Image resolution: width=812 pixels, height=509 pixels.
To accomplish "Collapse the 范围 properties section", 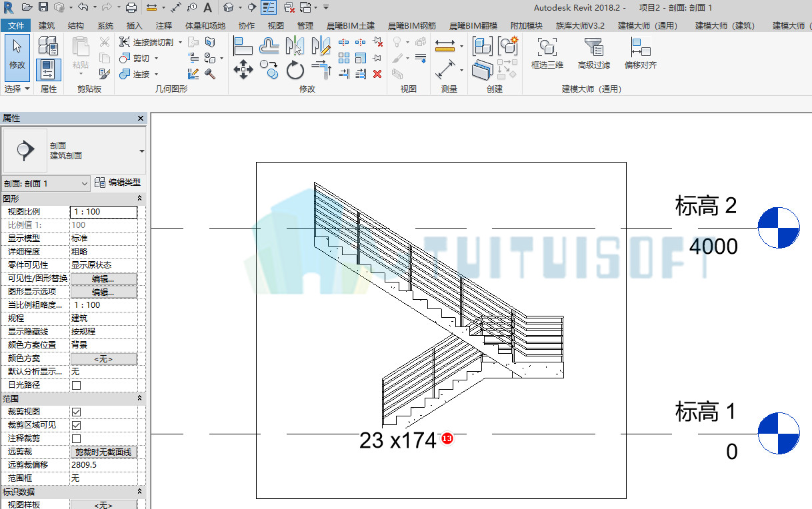I will (139, 398).
